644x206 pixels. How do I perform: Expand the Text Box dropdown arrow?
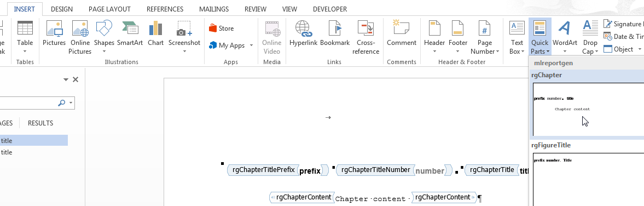(x=523, y=51)
